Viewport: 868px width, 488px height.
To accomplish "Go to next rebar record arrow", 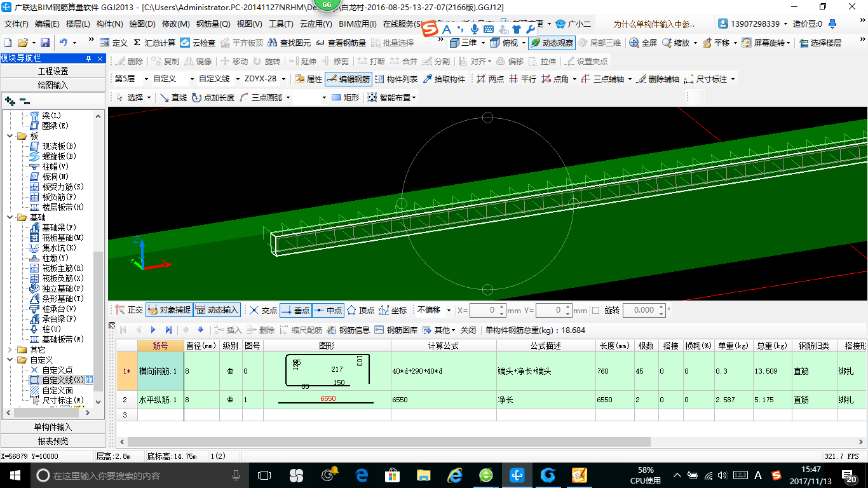I will coord(153,330).
